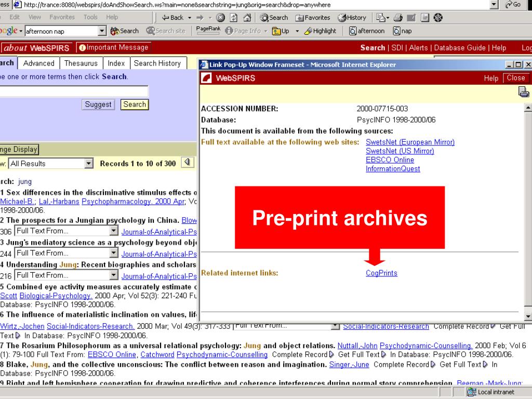532x399 pixels.
Task: Click the Suggest button
Action: tap(98, 104)
